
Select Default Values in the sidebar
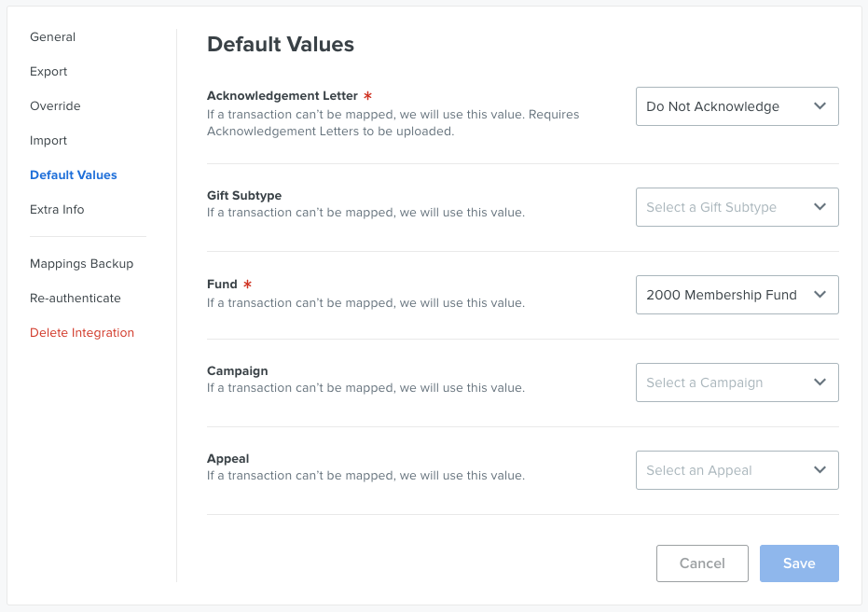(74, 175)
